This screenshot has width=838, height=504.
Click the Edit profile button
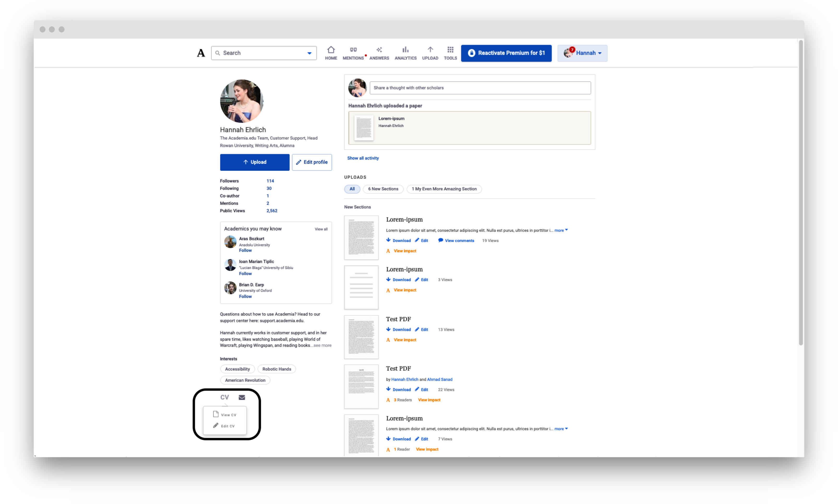[x=312, y=162]
